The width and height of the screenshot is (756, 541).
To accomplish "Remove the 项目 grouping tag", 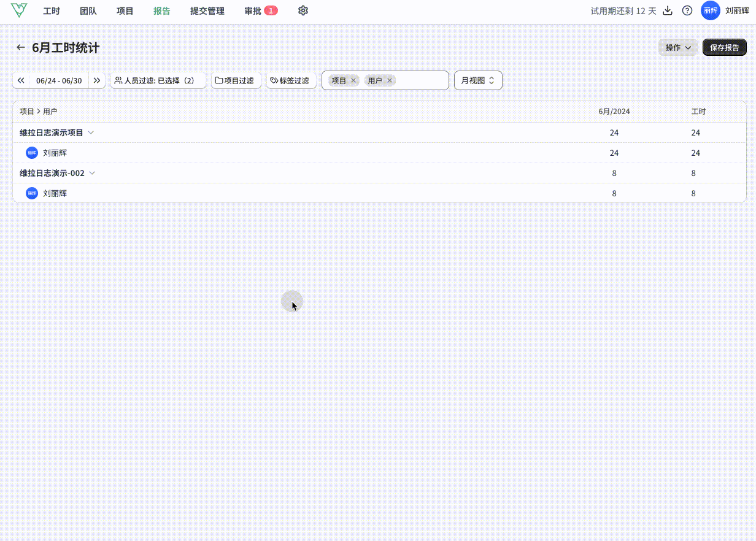I will [x=353, y=80].
